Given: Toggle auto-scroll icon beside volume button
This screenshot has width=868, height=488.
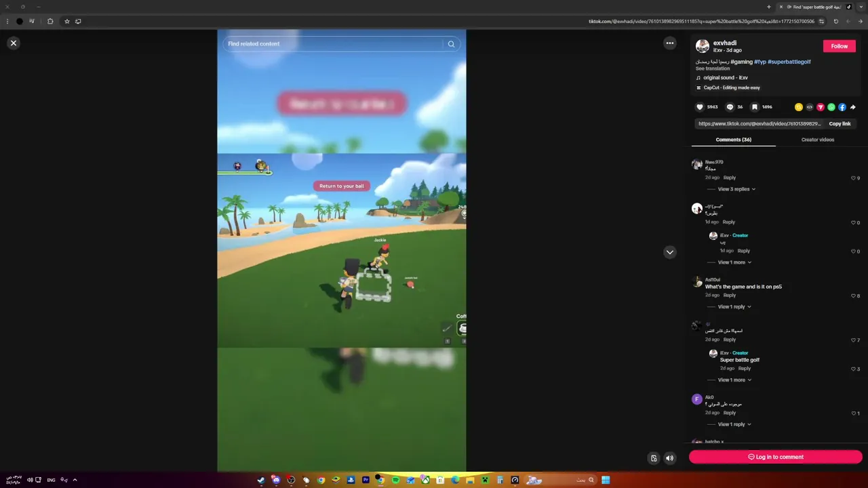Looking at the screenshot, I should (x=654, y=458).
